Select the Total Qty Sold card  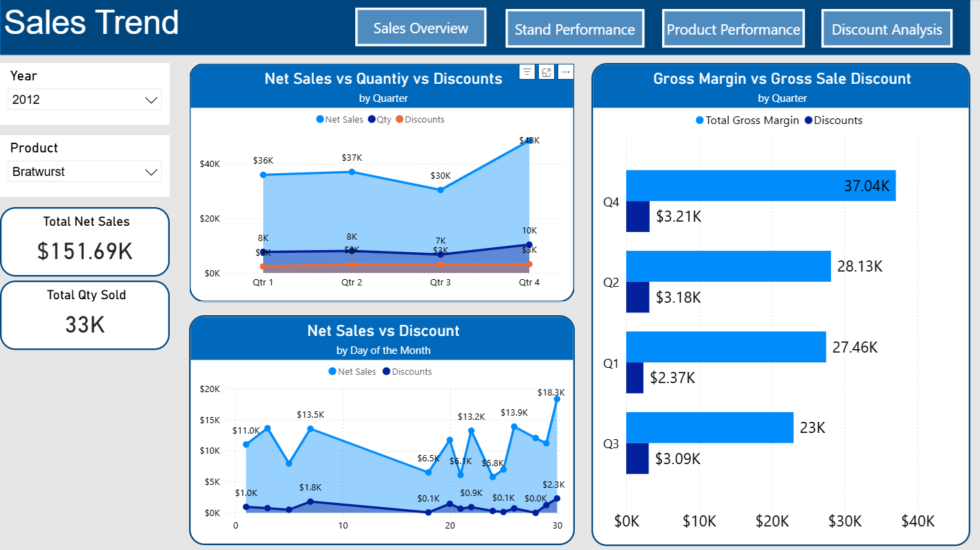click(x=84, y=314)
